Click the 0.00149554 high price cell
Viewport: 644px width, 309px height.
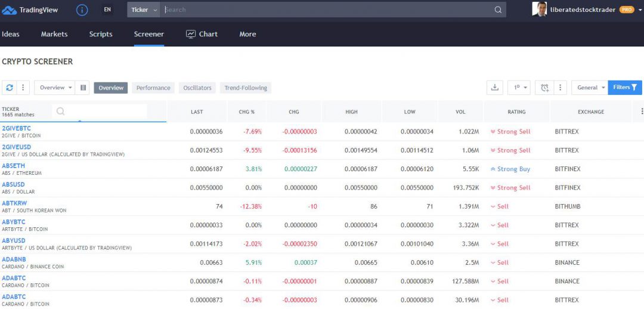tap(361, 150)
